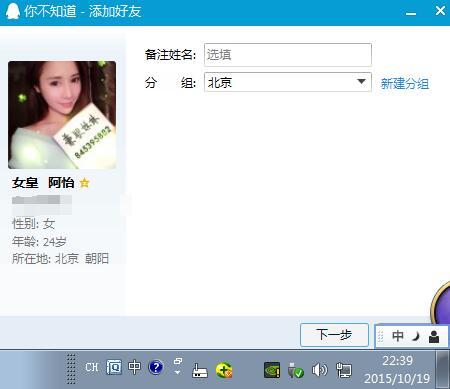Click the QQ penguin logo in title bar
The height and width of the screenshot is (389, 450).
(x=13, y=11)
